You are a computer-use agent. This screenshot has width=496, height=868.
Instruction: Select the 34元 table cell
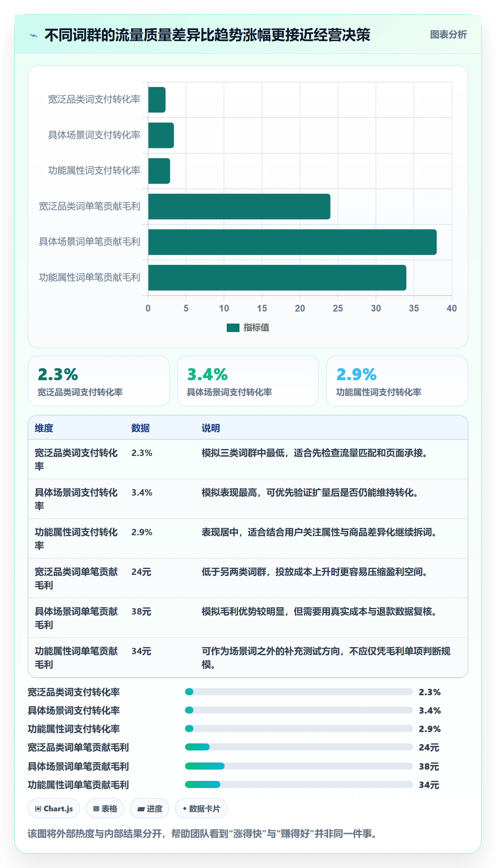tap(141, 651)
